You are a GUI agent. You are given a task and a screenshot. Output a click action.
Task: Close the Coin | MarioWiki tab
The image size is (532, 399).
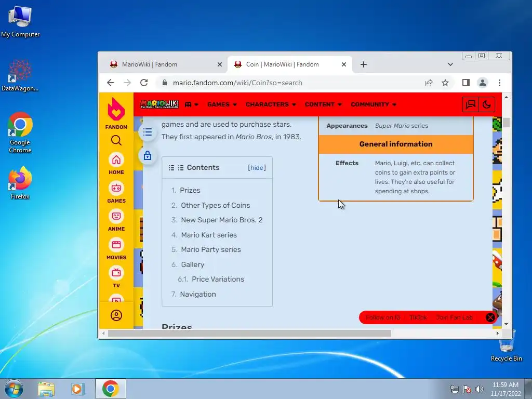click(344, 64)
